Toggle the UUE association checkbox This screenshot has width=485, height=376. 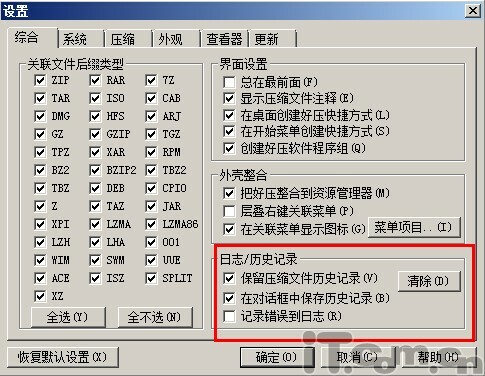[151, 260]
